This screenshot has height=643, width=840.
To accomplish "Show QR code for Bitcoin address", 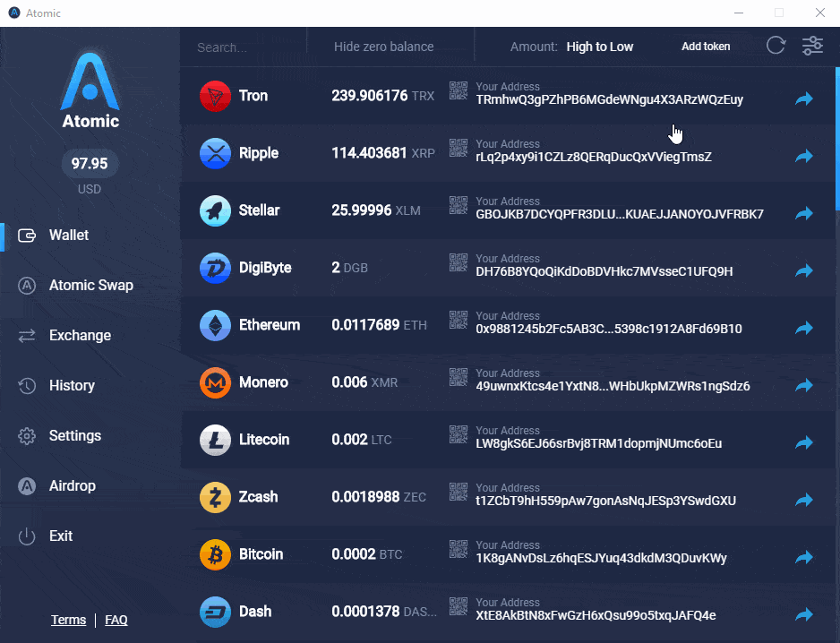I will point(458,549).
